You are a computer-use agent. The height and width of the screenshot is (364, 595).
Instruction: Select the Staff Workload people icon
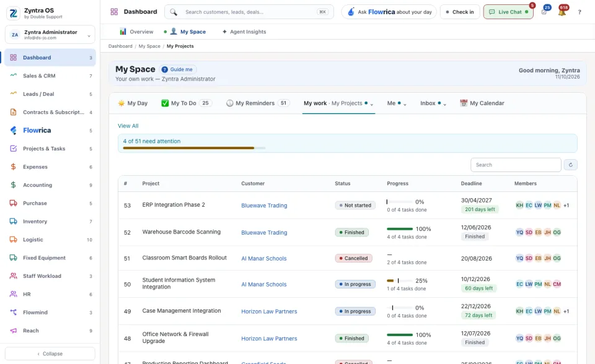[x=13, y=275]
